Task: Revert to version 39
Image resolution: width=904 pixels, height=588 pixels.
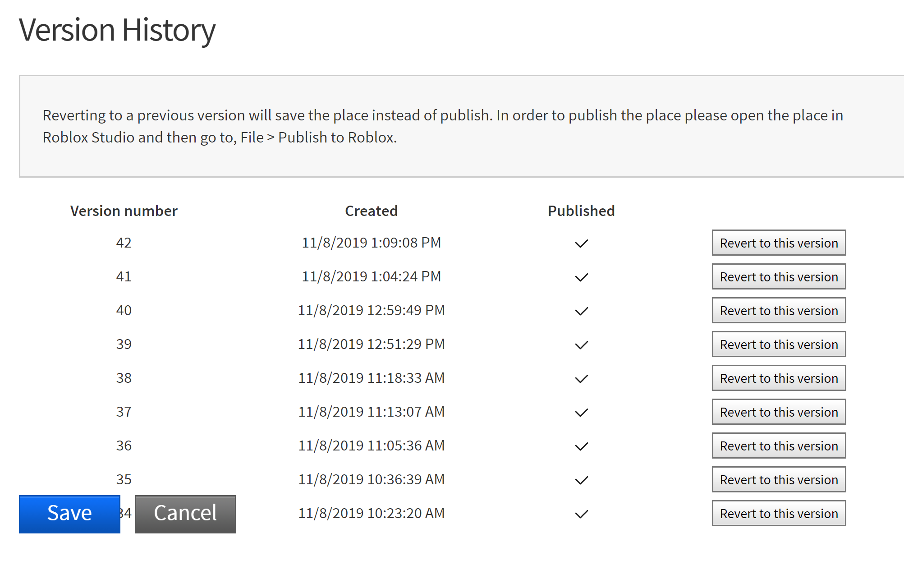Action: (778, 345)
